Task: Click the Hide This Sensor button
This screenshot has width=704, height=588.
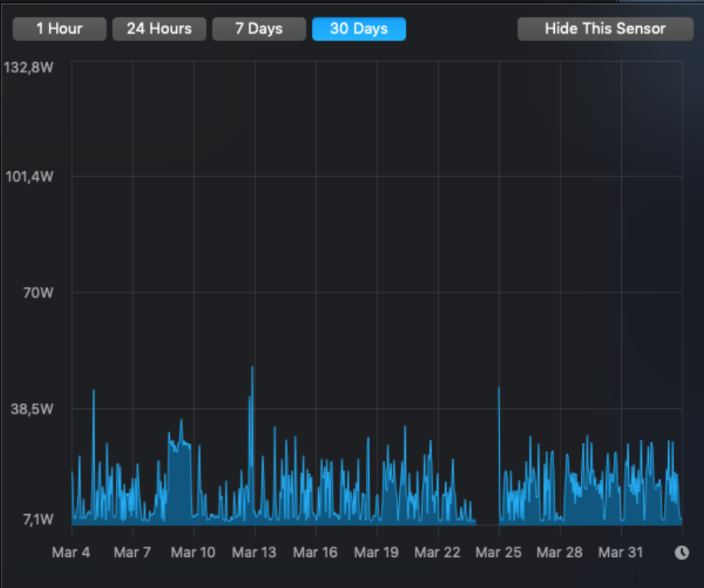Action: point(605,29)
